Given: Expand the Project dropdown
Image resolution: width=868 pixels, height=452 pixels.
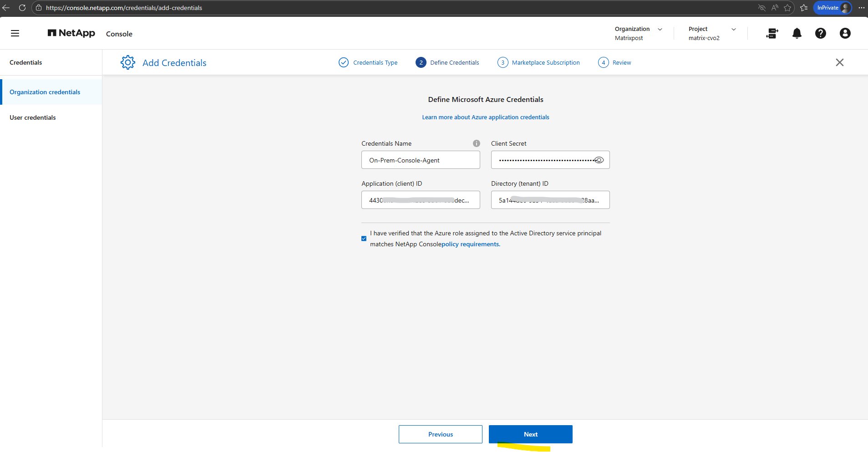Looking at the screenshot, I should tap(733, 29).
